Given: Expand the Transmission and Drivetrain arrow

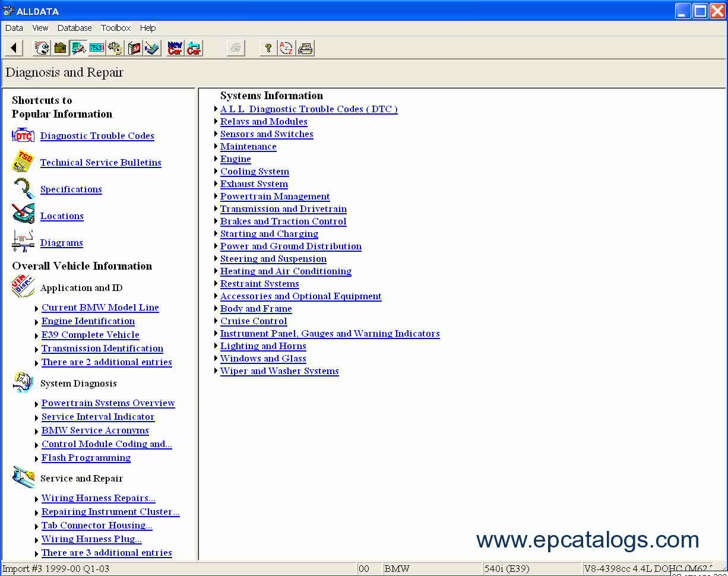Looking at the screenshot, I should click(x=216, y=209).
